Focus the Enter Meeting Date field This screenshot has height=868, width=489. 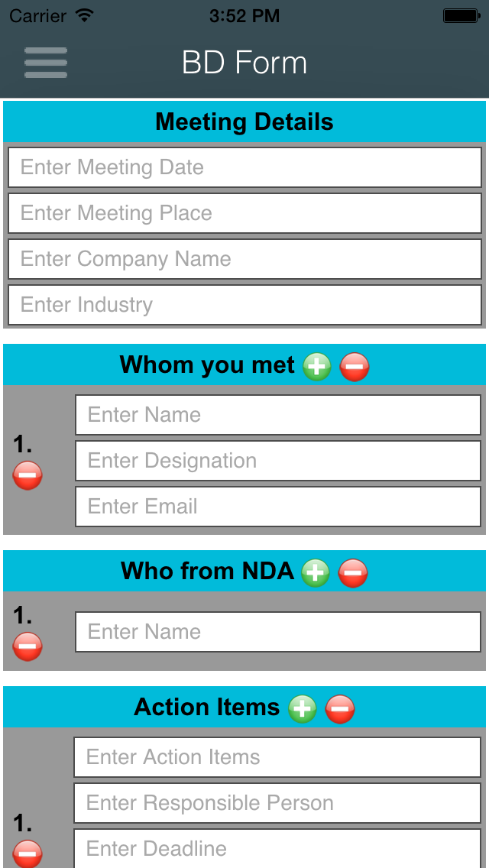click(244, 167)
